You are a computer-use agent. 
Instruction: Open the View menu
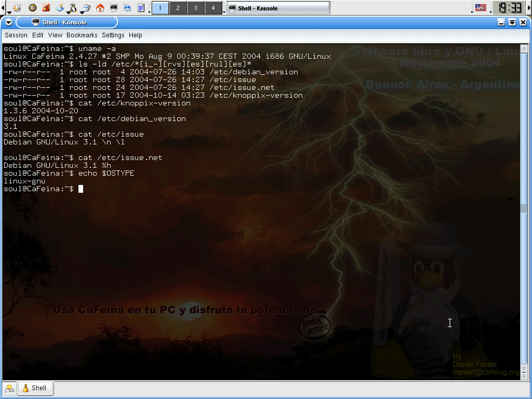[55, 35]
